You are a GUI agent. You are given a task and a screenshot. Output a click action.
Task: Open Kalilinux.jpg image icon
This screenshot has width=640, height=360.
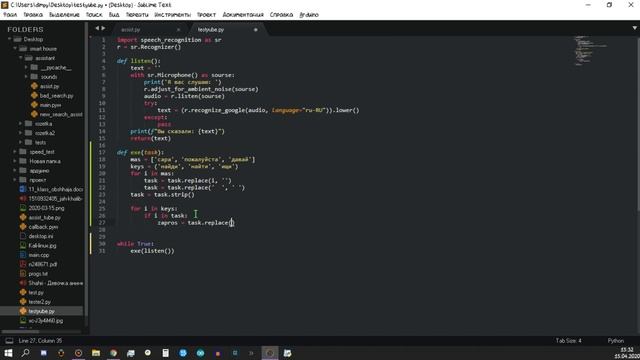pyautogui.click(x=23, y=245)
